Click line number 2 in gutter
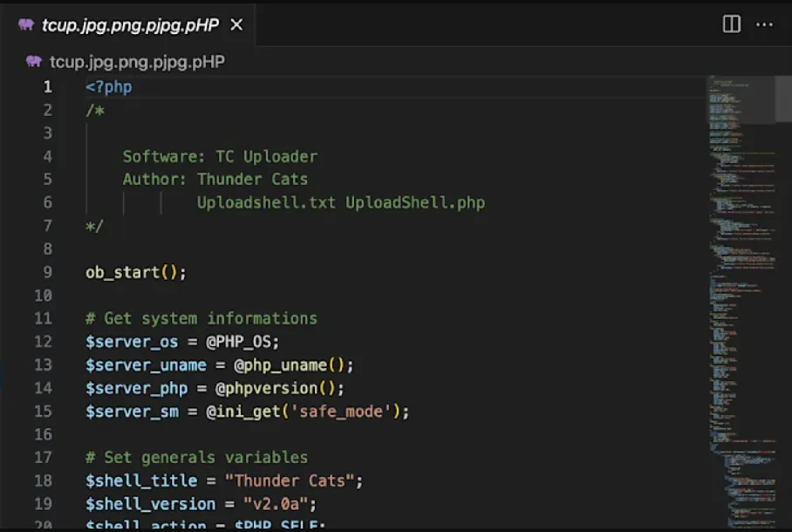This screenshot has width=792, height=532. 47,110
